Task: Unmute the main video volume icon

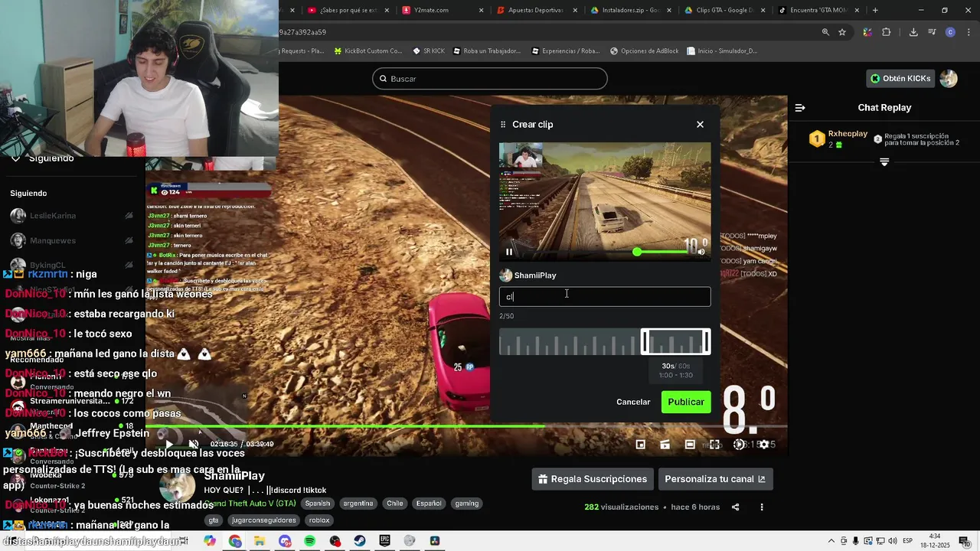Action: pyautogui.click(x=194, y=444)
